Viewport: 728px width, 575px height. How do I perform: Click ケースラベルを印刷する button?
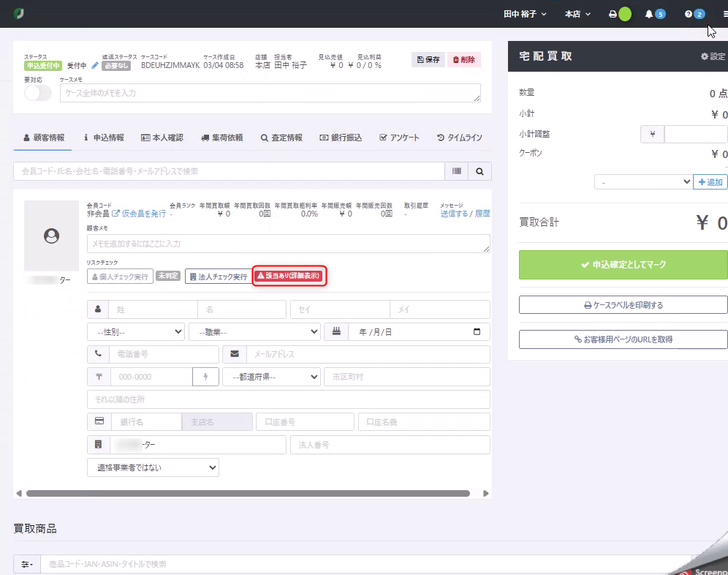click(623, 305)
